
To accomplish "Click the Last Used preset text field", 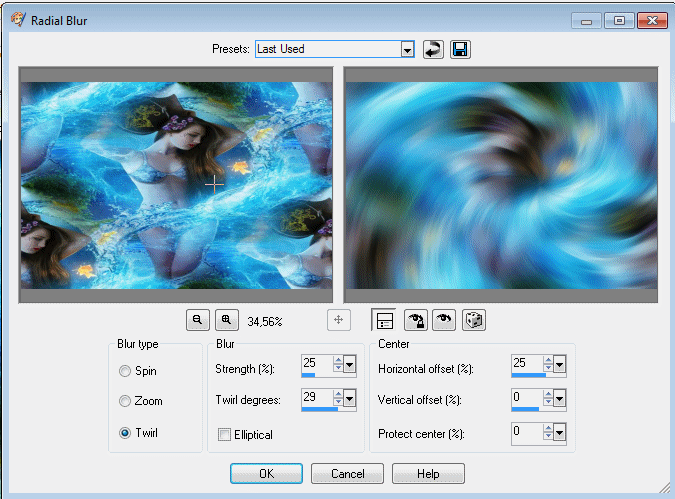I will pos(328,50).
